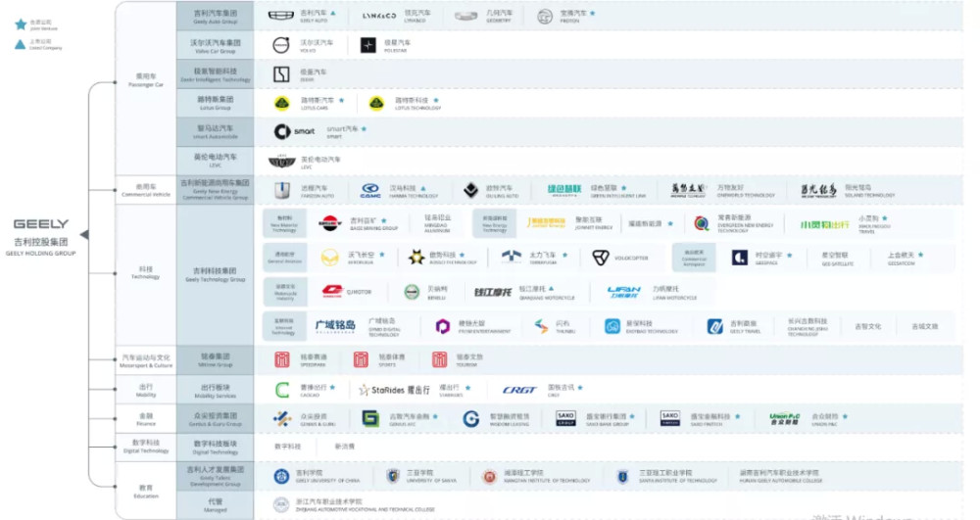Click the purple hexagon Entertainment logo
The width and height of the screenshot is (980, 520).
point(443,326)
